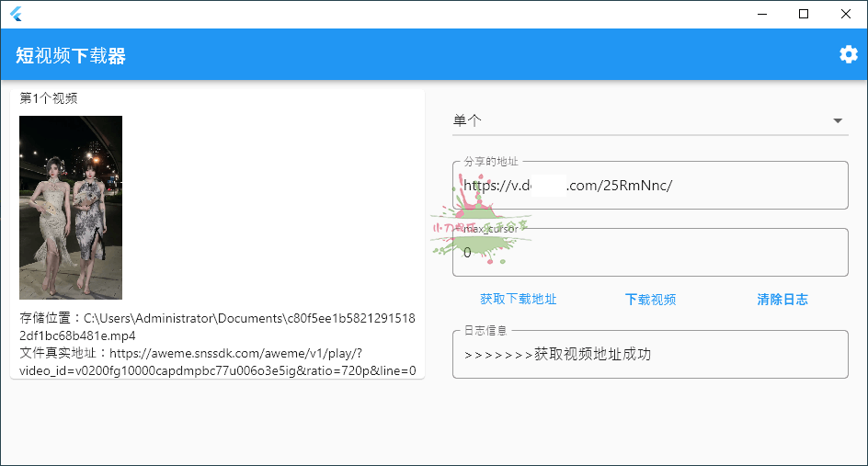
Task: Maximize the downloader window
Action: 804,14
